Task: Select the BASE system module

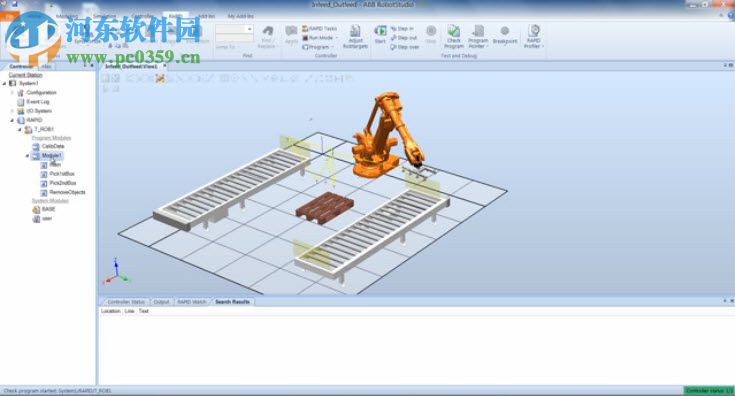Action: 48,209
